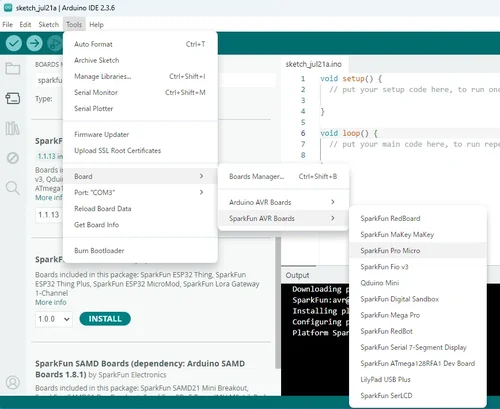Click INSTALL for SparkFun ESP32 package
The image size is (500, 409).
105,319
